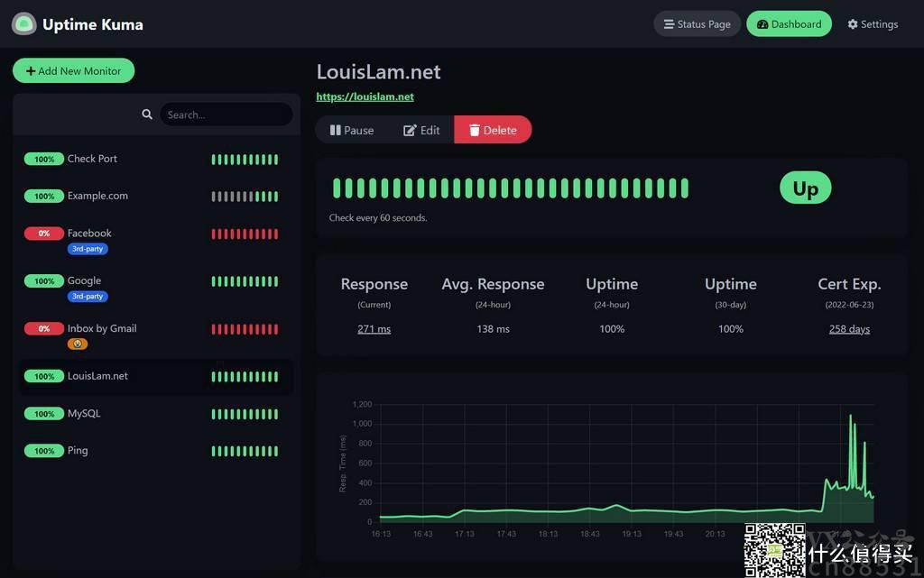924x578 pixels.
Task: Click the 3rd-party tag under Google
Action: coord(88,296)
